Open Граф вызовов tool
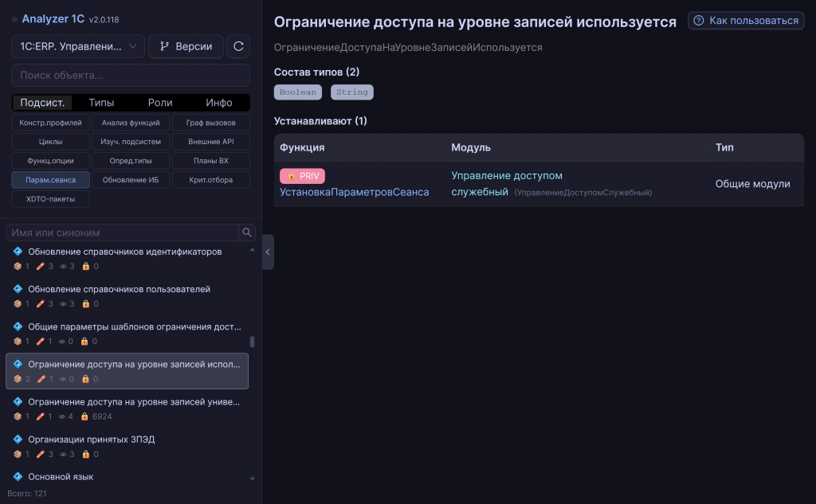 210,123
